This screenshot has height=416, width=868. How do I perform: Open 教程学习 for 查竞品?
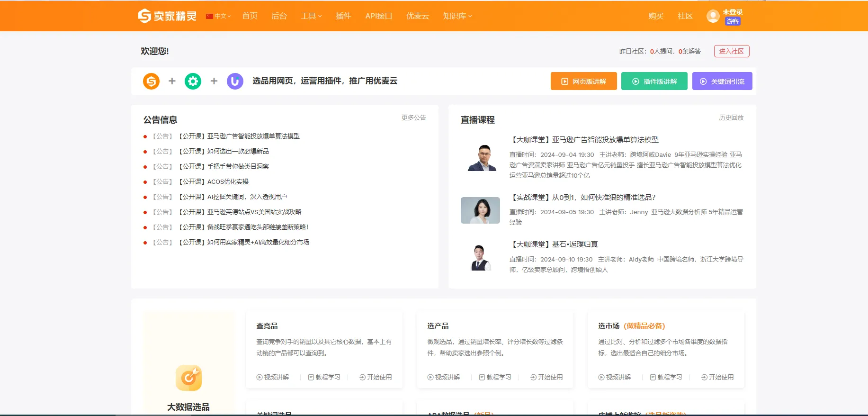pos(324,377)
